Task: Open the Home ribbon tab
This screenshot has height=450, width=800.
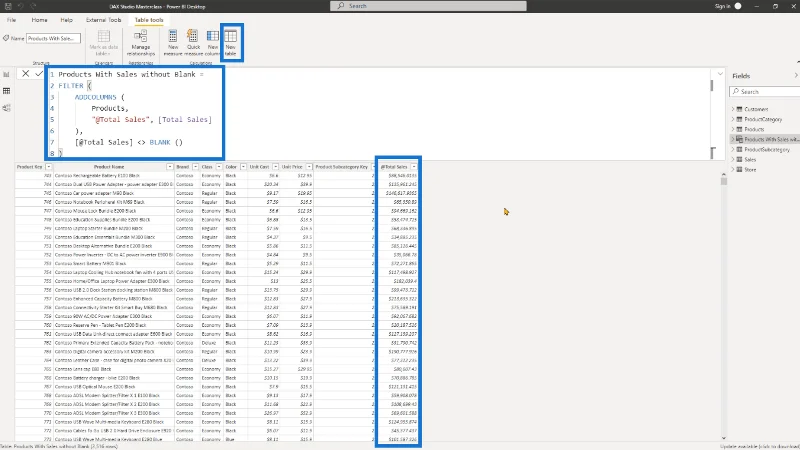Action: pyautogui.click(x=39, y=20)
